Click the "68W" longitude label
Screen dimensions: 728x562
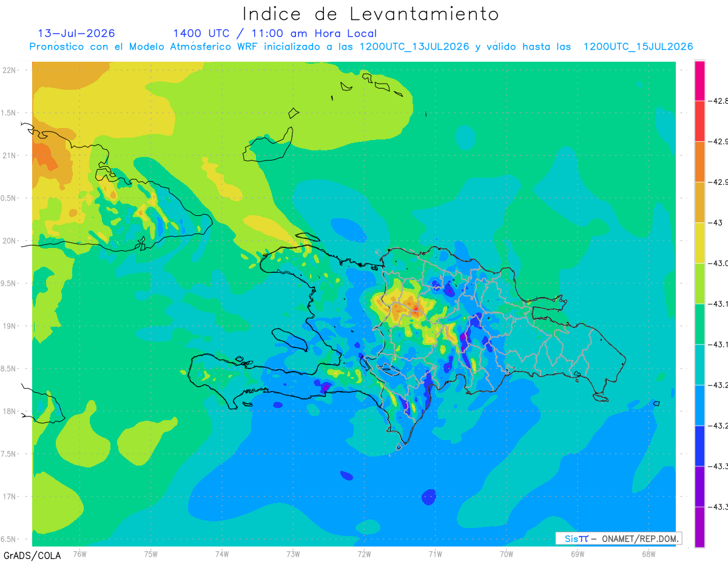[x=649, y=554]
